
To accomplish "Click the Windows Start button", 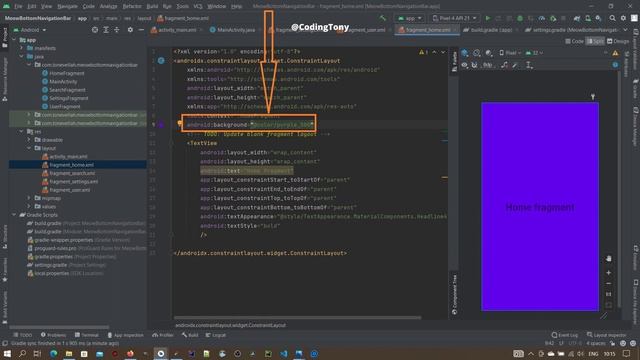I will (x=7, y=353).
